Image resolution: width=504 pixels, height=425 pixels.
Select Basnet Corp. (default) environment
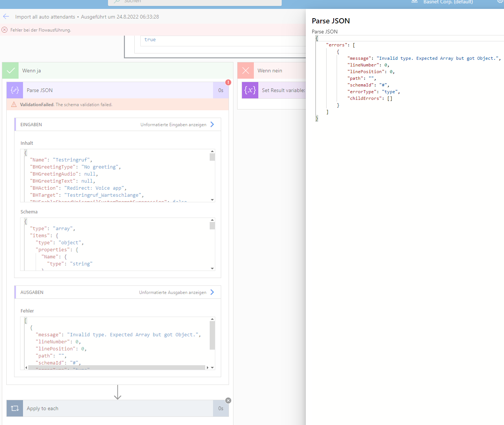click(448, 2)
